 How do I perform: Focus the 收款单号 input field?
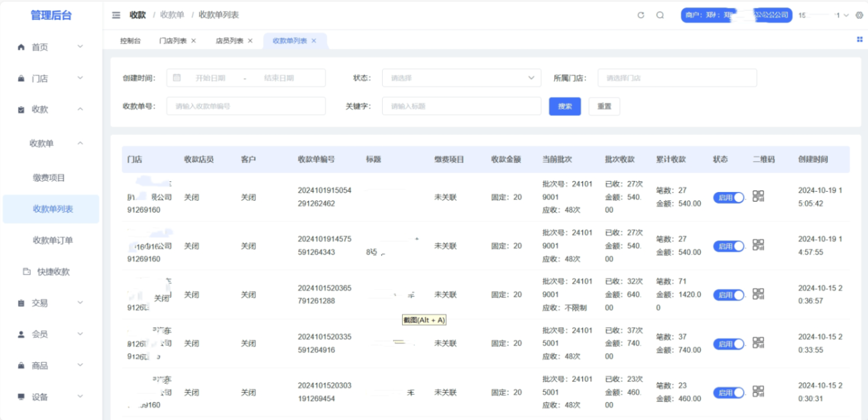click(246, 106)
